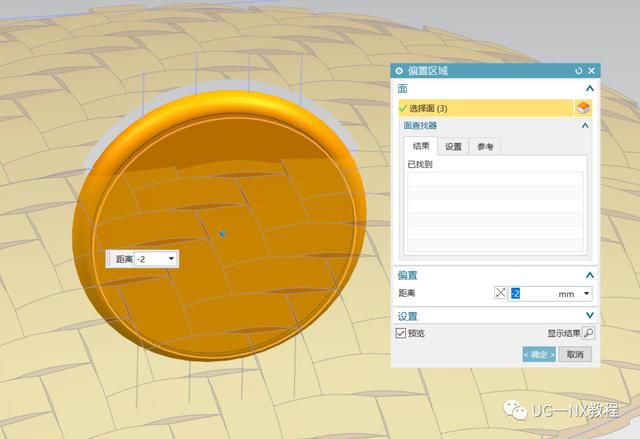Click the 选择面 (3) selection row
Viewport: 640px width, 439px height.
tap(486, 109)
